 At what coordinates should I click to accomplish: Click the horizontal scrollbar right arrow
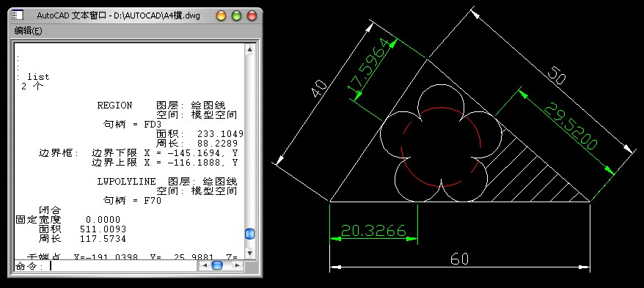238,266
